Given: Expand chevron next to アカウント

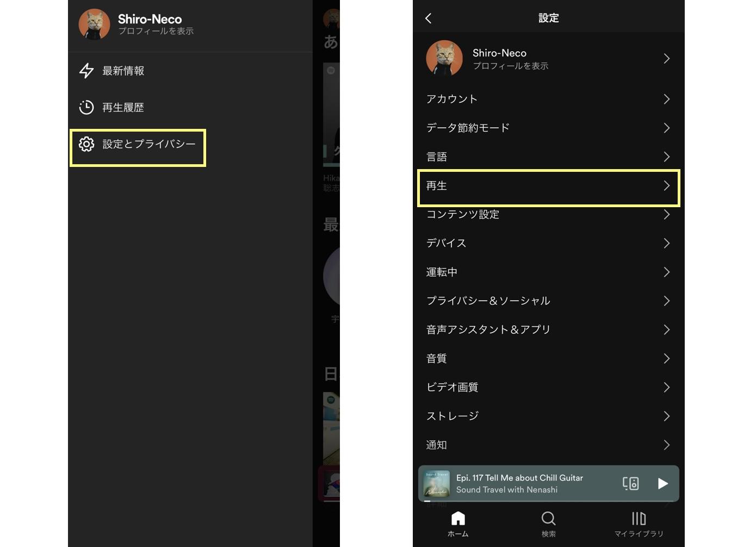Looking at the screenshot, I should tap(667, 99).
